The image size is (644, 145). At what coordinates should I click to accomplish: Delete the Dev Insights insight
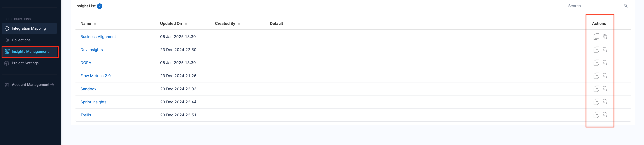605,50
